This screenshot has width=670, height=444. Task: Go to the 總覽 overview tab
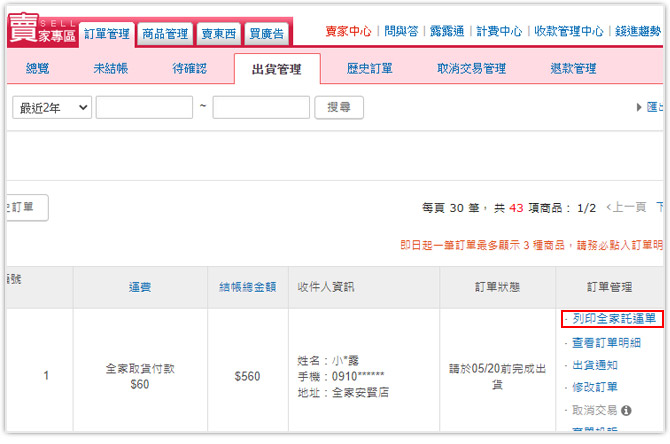click(x=37, y=69)
